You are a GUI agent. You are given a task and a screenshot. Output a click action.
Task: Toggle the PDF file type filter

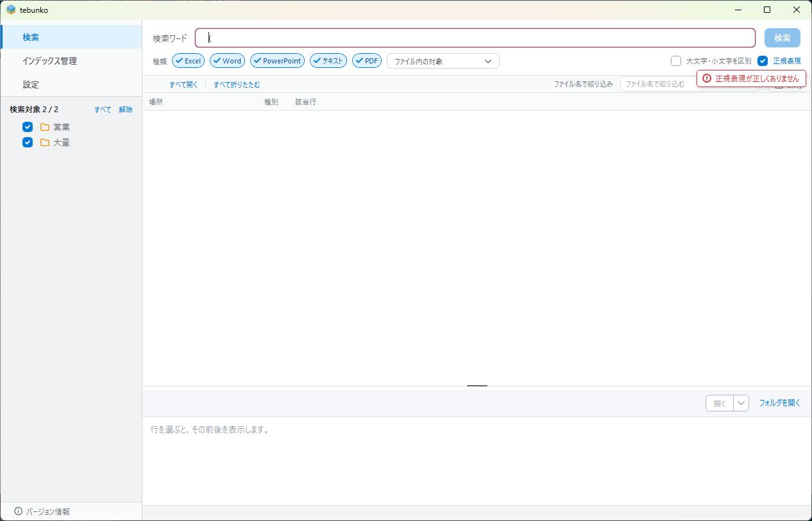pos(367,61)
